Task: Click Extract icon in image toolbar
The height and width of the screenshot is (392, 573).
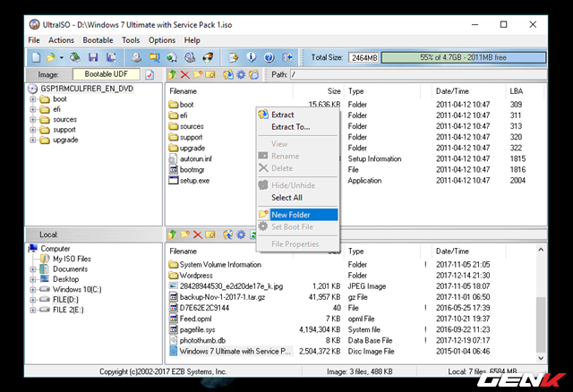Action: point(228,74)
